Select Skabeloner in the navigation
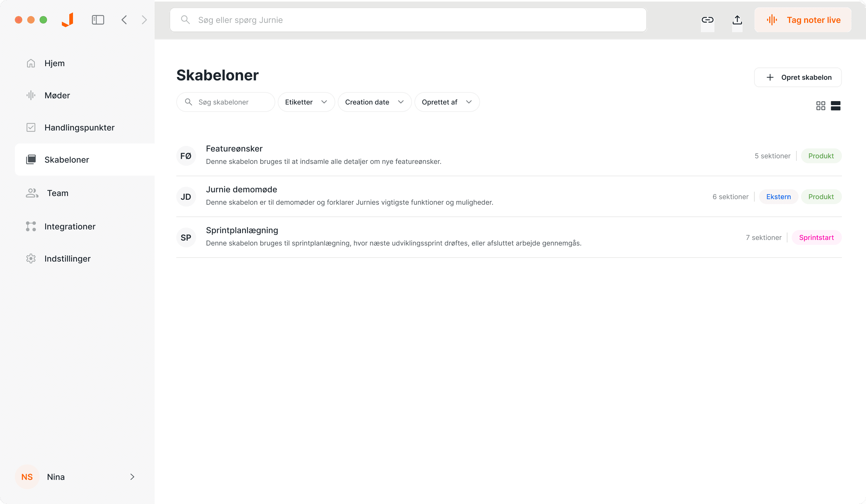The height and width of the screenshot is (504, 866). coord(67,160)
